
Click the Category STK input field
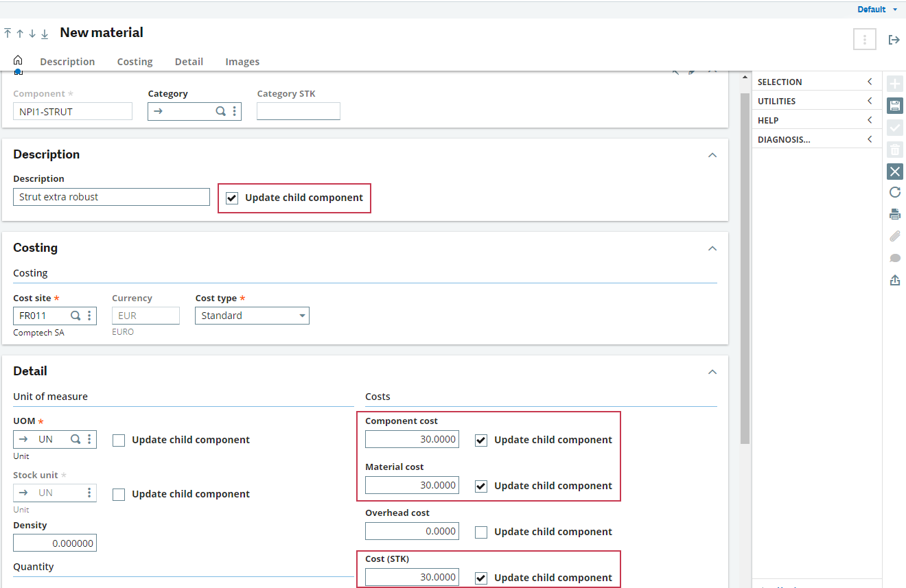point(299,111)
